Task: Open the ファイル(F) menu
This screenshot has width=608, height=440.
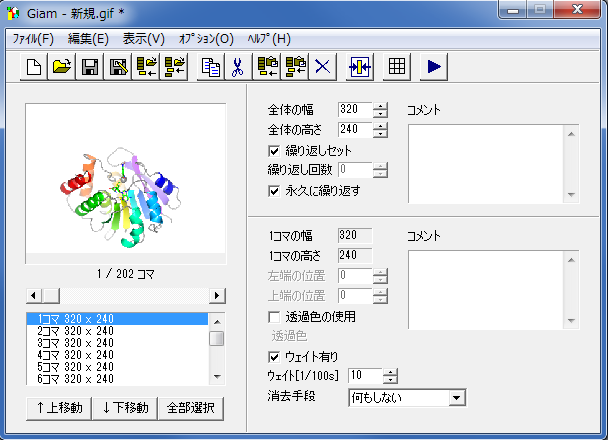Action: [x=33, y=39]
